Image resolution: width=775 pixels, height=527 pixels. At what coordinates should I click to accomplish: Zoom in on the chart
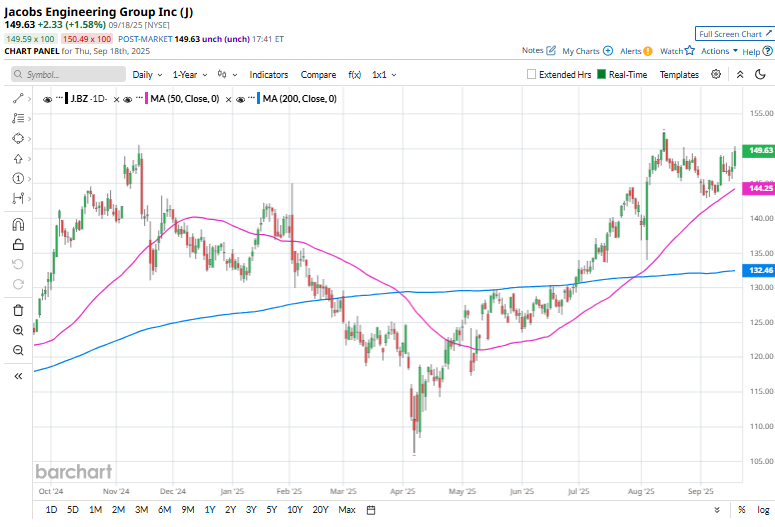pos(18,330)
